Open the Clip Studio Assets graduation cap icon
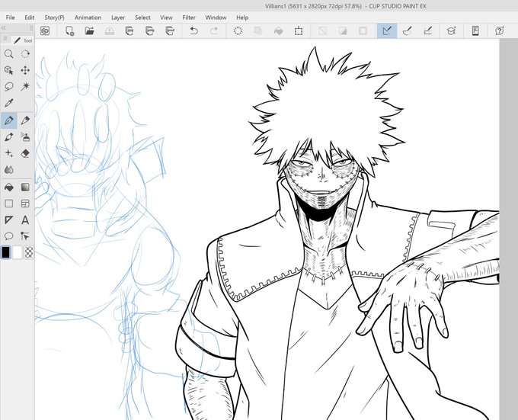 [451, 31]
